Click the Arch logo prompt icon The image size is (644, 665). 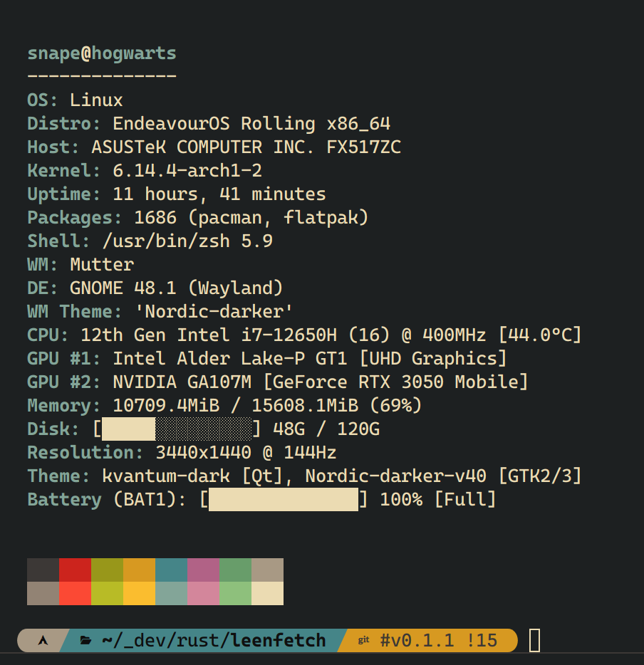(x=43, y=640)
